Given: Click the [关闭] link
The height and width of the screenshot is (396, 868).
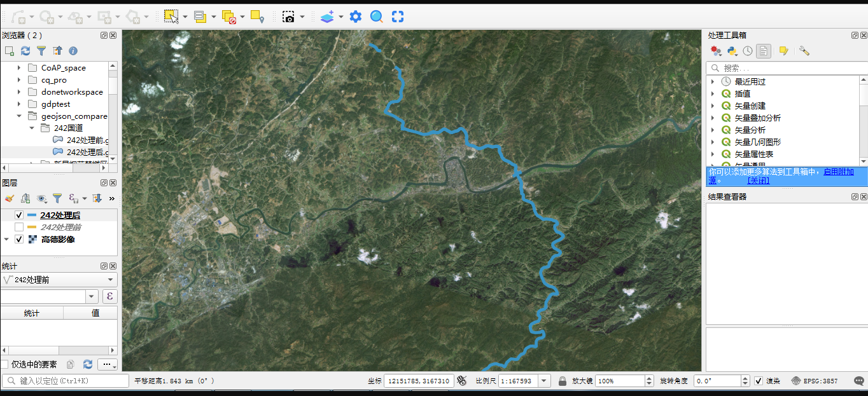Looking at the screenshot, I should pyautogui.click(x=759, y=181).
